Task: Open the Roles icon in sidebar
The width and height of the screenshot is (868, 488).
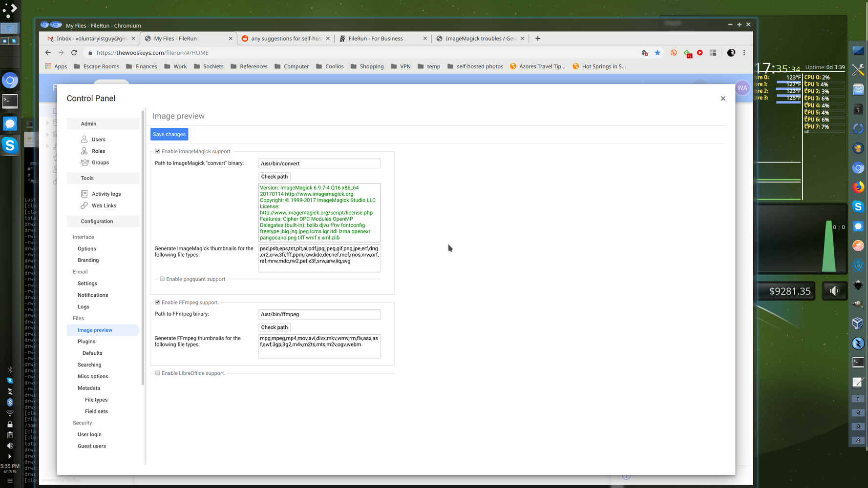Action: (x=85, y=151)
